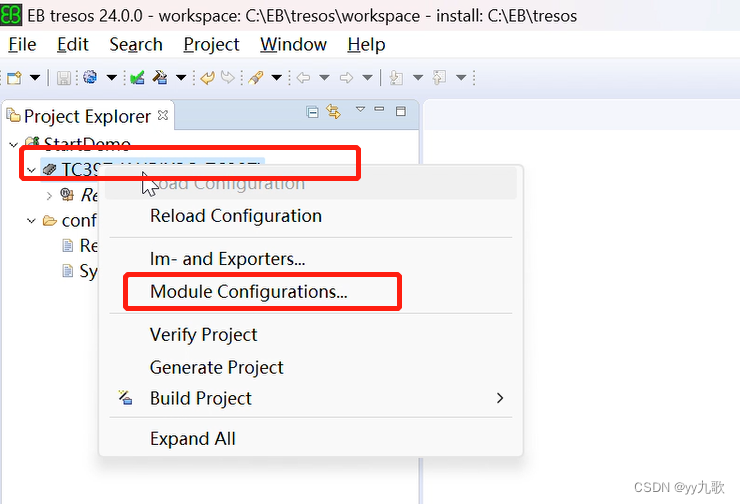Open dropdown beside the highlighter icon
Image resolution: width=740 pixels, height=504 pixels.
(x=277, y=77)
